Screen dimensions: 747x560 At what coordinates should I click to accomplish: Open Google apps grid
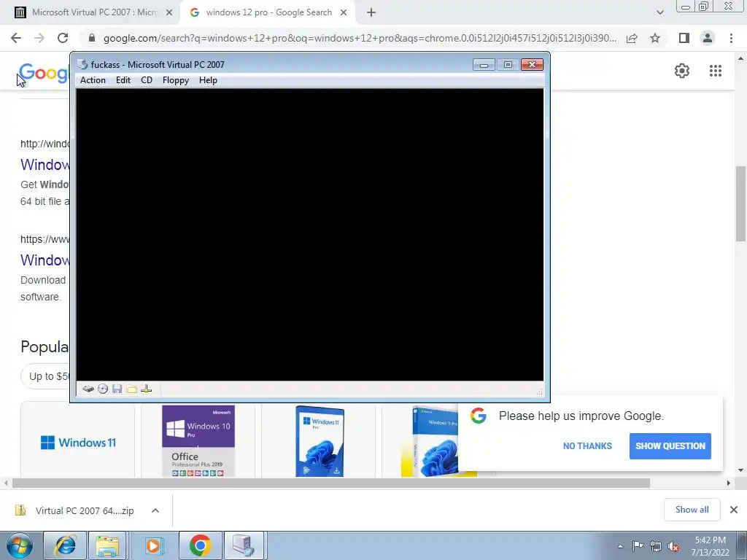coord(716,71)
